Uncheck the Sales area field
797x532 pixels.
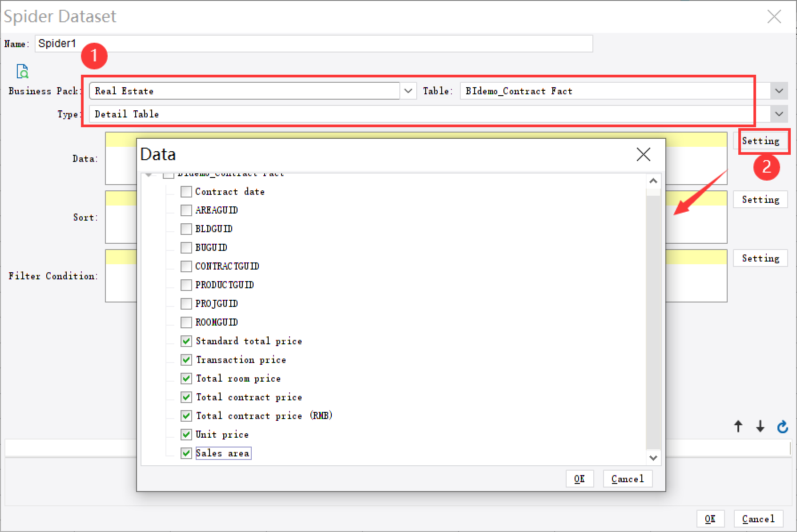click(x=186, y=453)
